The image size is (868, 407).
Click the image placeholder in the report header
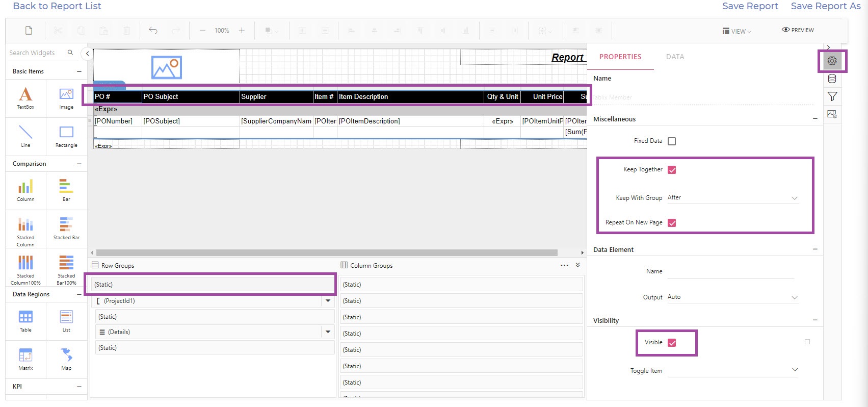167,67
